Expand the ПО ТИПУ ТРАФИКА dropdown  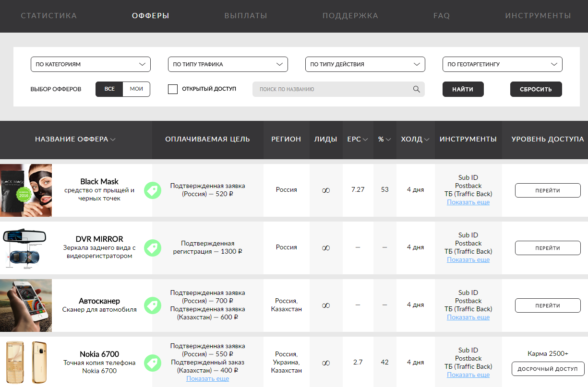(228, 64)
